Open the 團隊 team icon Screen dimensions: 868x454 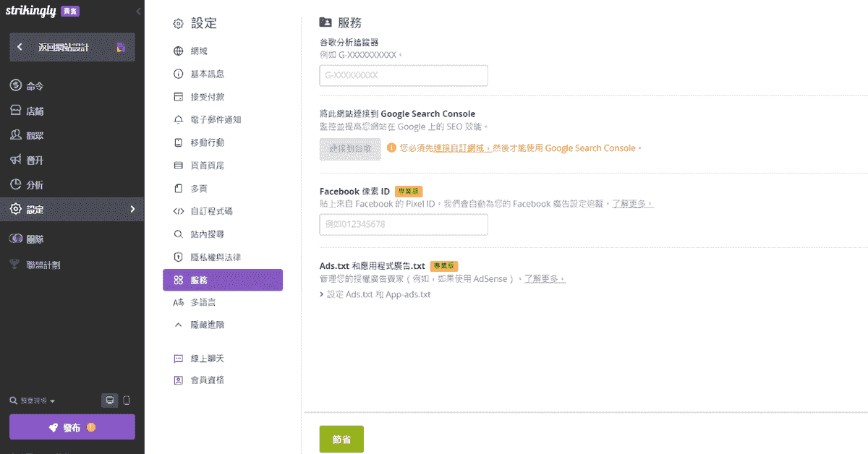click(15, 239)
